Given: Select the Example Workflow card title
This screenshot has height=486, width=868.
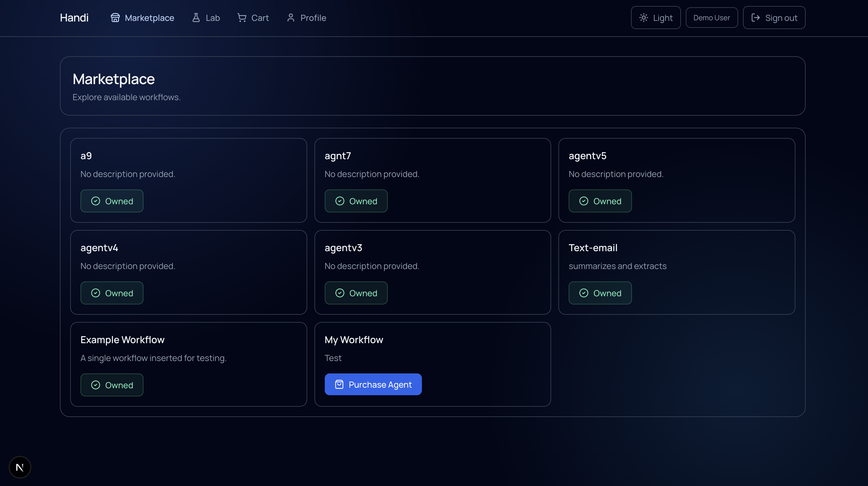Looking at the screenshot, I should pyautogui.click(x=122, y=340).
